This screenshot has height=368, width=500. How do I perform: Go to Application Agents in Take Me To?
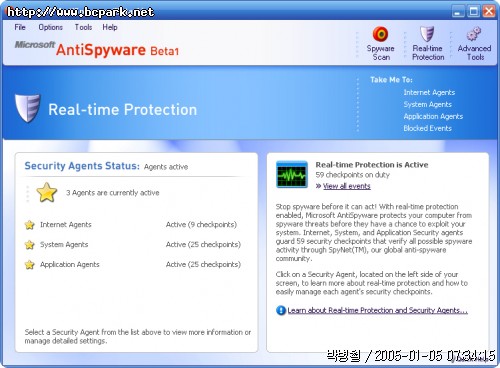(x=433, y=116)
